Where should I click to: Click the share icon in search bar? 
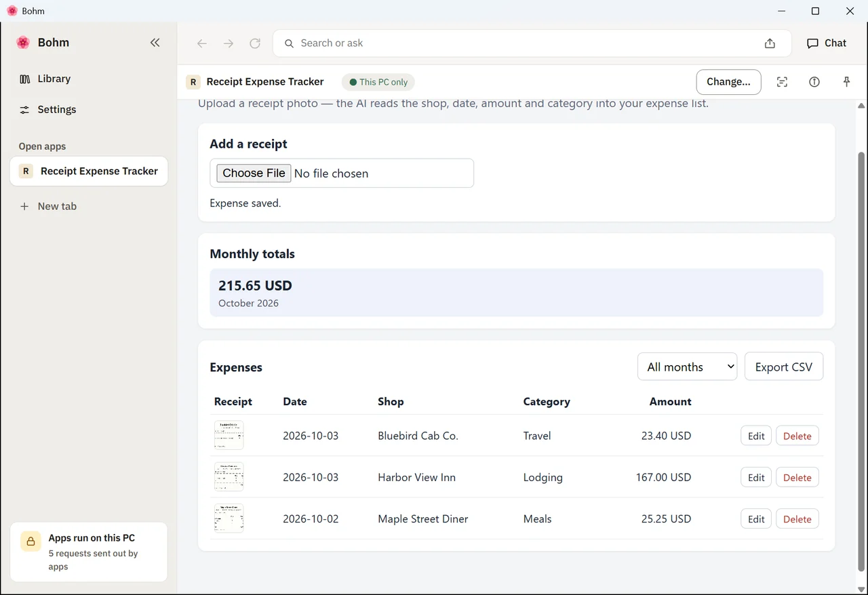770,43
